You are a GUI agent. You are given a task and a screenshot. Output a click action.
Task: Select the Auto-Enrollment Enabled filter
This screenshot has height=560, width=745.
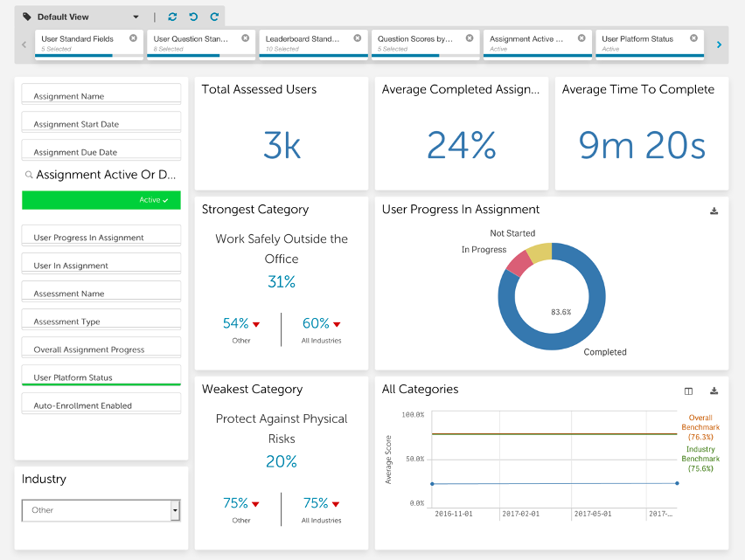(101, 404)
